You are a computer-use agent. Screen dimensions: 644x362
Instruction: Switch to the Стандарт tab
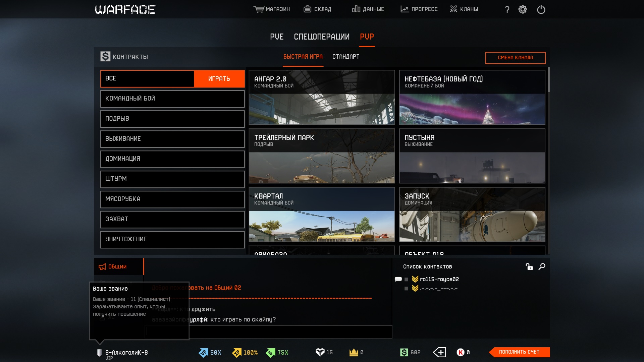tap(346, 57)
